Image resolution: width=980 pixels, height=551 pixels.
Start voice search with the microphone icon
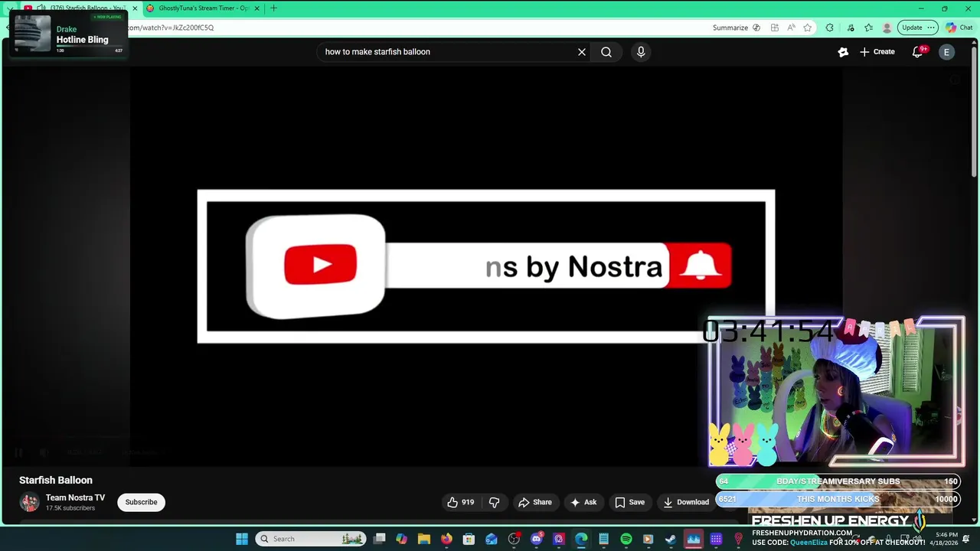641,52
